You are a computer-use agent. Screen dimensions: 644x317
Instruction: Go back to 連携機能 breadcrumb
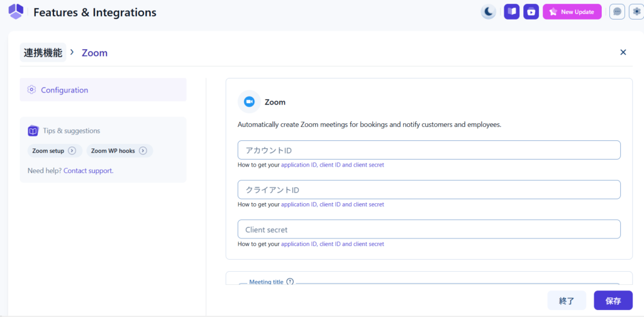click(43, 53)
